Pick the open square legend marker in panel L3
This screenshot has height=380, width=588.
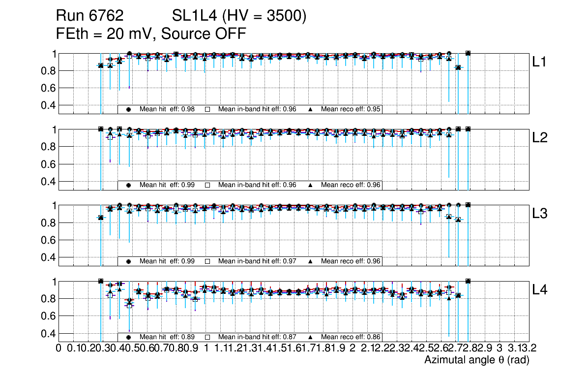coord(207,261)
